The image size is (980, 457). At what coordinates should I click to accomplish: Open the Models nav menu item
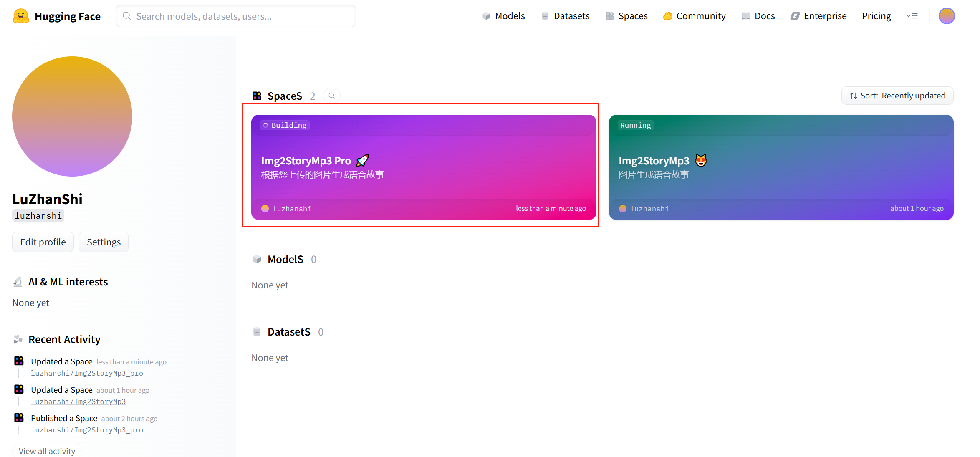504,16
